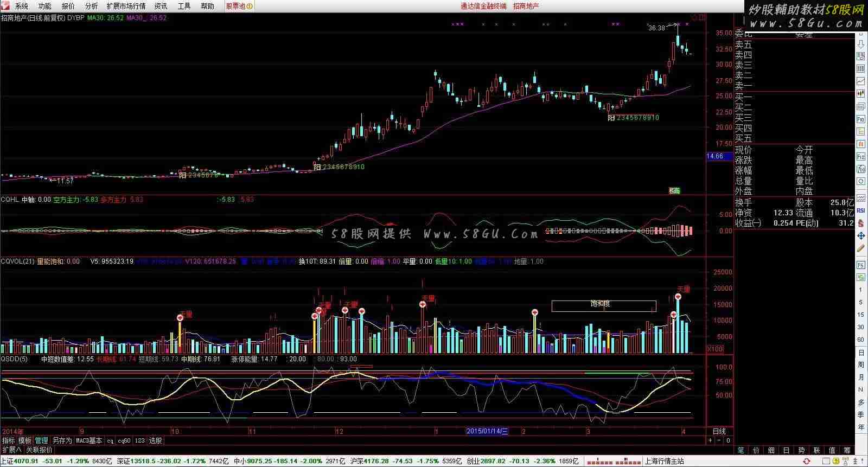Select the cq60 template tab
Screen dimensions: 868x467
[124, 440]
